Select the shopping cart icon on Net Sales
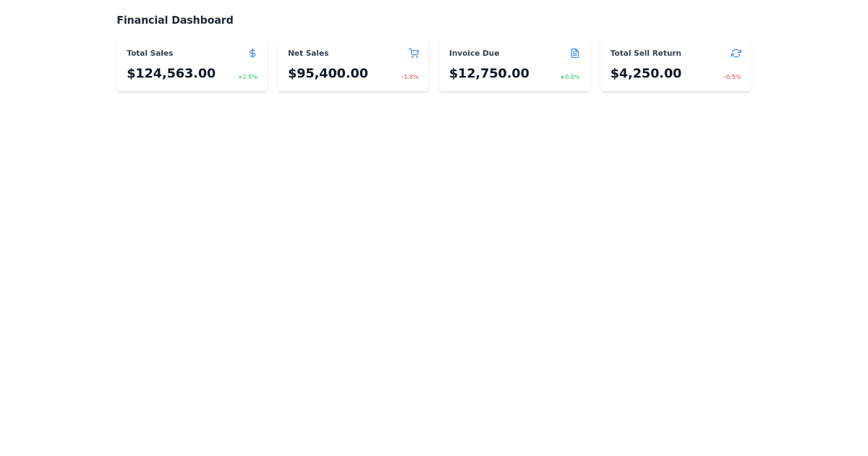The image size is (868, 456). (x=414, y=53)
